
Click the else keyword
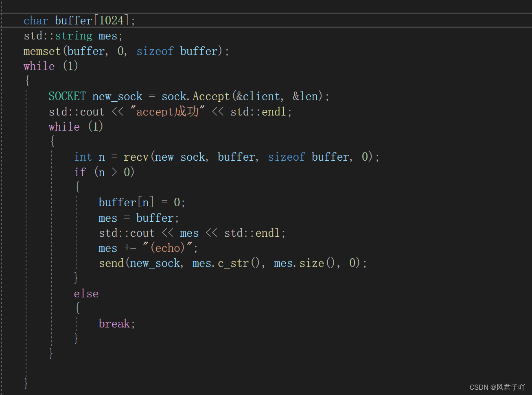[86, 293]
